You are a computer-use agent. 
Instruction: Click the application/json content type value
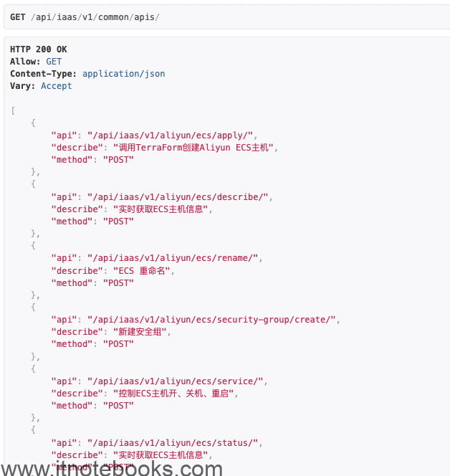tap(123, 74)
